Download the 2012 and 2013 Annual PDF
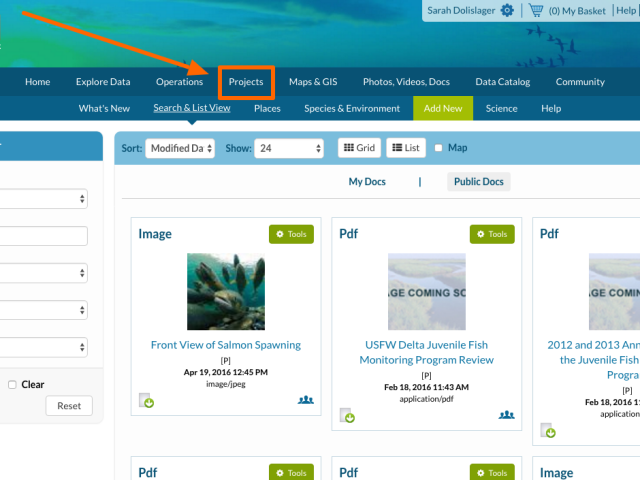This screenshot has height=480, width=640. [548, 430]
